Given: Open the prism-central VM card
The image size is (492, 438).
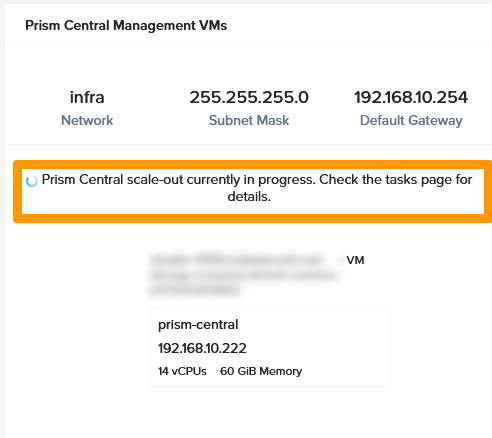Looking at the screenshot, I should pos(270,347).
